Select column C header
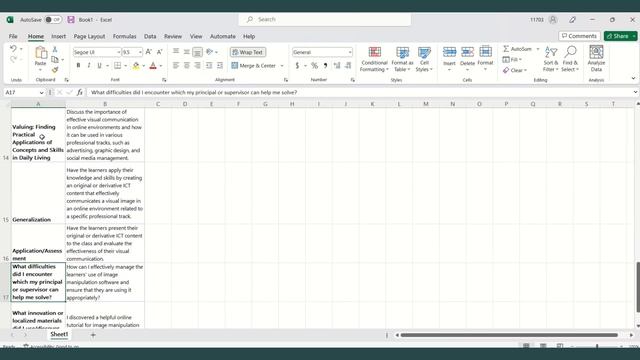640x360 pixels. 158,104
